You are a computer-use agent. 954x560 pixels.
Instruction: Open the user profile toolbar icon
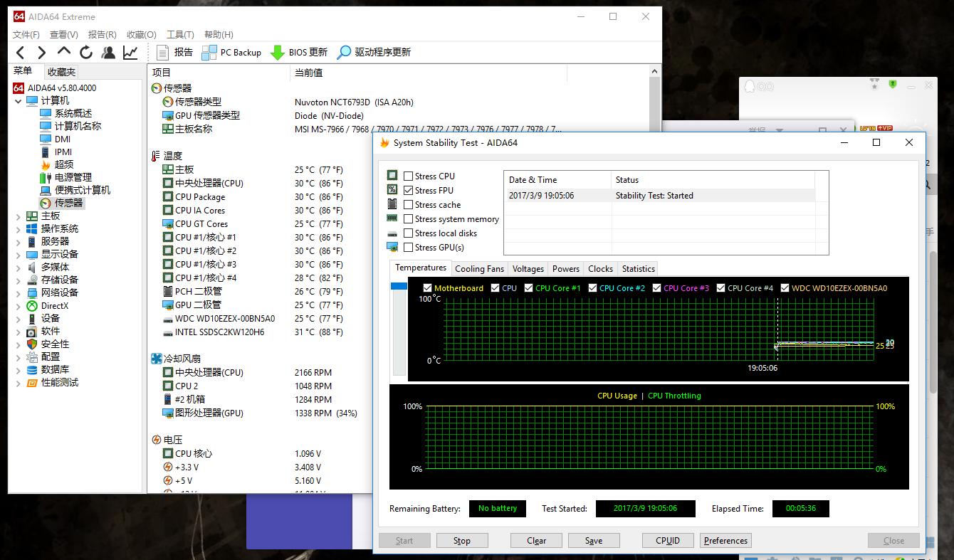(x=108, y=52)
